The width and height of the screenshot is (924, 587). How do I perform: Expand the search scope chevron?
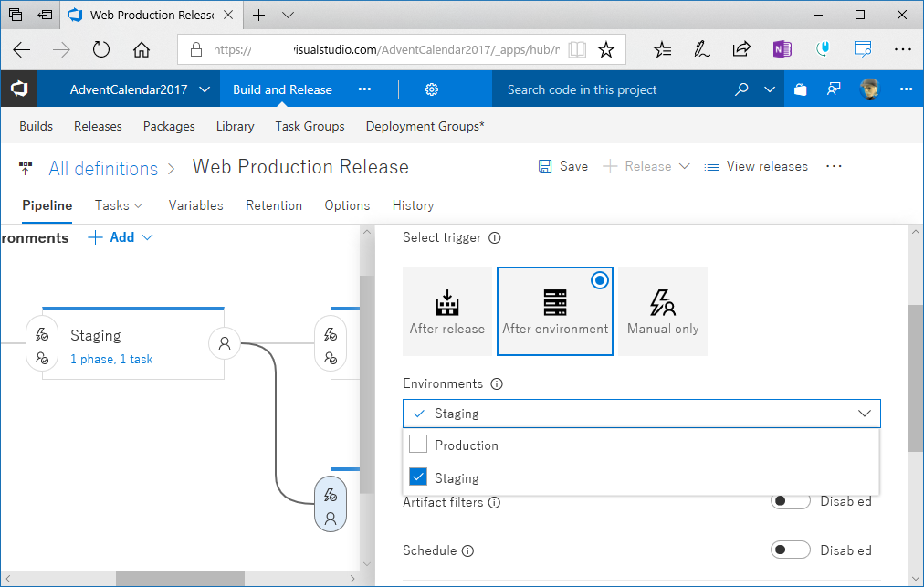tap(770, 89)
